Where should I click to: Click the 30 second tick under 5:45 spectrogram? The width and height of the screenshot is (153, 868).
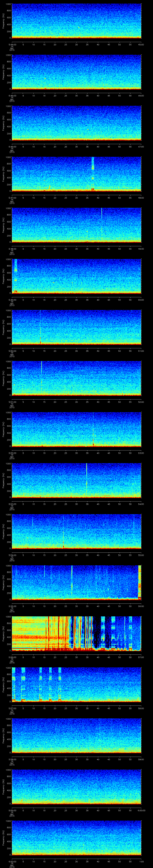(x=76, y=96)
